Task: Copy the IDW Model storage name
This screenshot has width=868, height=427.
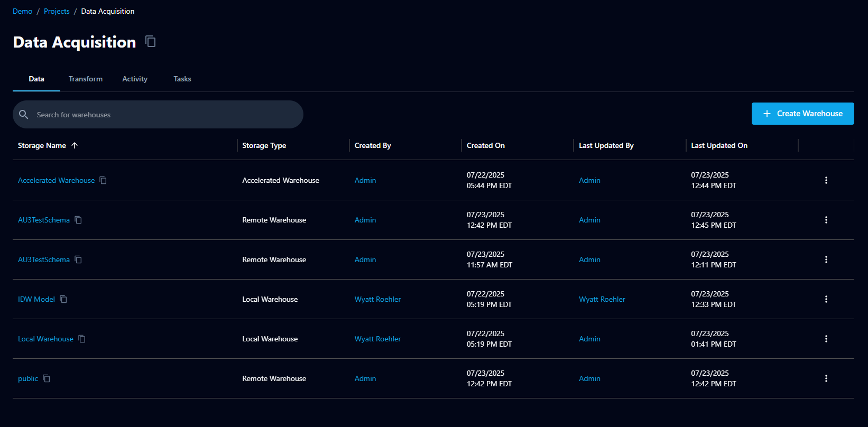Action: coord(63,299)
